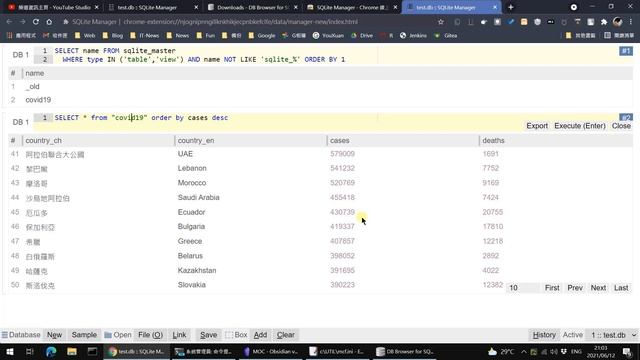Select the _old table name row
Image resolution: width=640 pixels, height=360 pixels.
tap(321, 87)
